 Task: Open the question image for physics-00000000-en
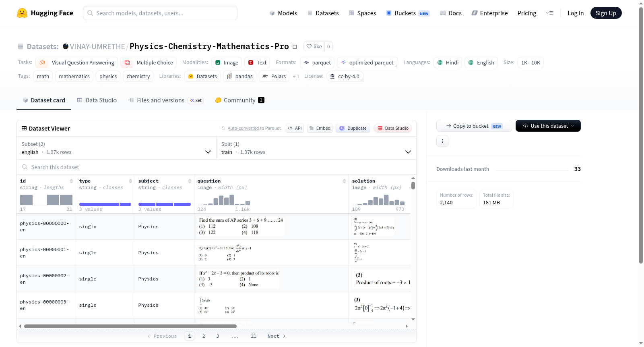tap(241, 226)
